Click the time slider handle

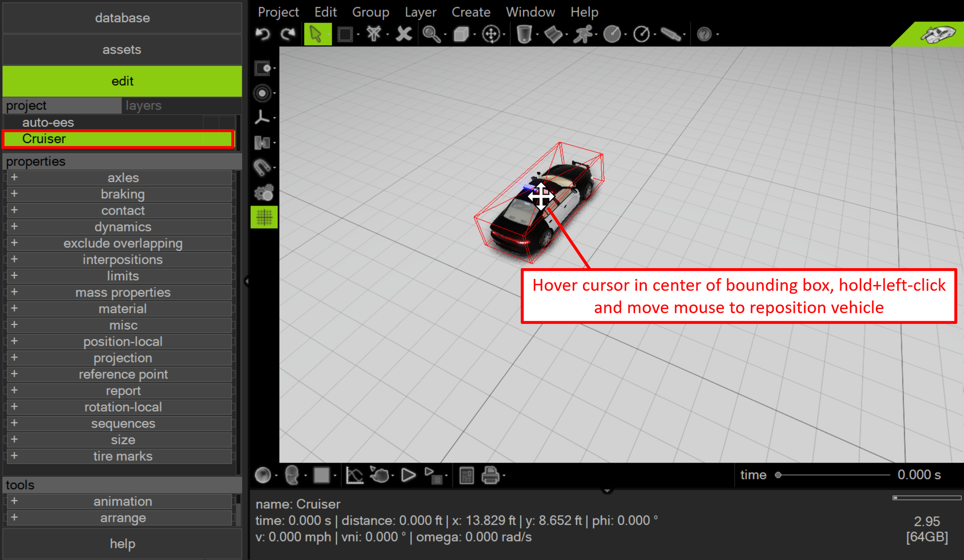(x=778, y=475)
